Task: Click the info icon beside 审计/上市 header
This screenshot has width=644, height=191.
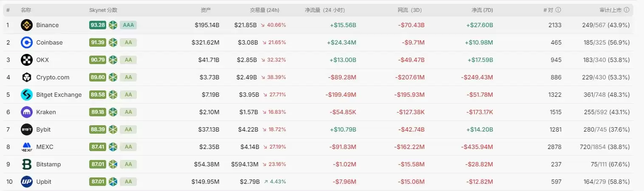Action: pos(627,10)
